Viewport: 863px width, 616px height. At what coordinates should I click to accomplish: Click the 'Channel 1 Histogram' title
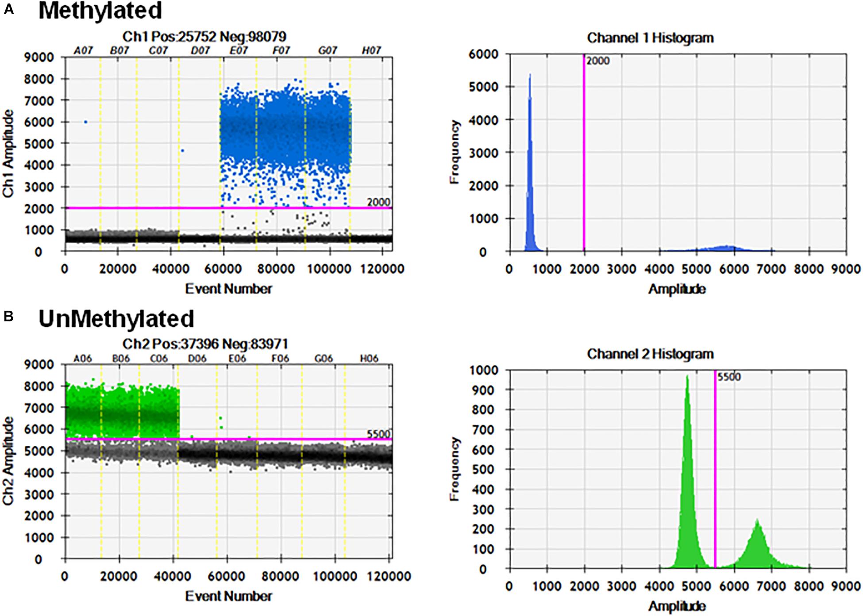pyautogui.click(x=650, y=38)
